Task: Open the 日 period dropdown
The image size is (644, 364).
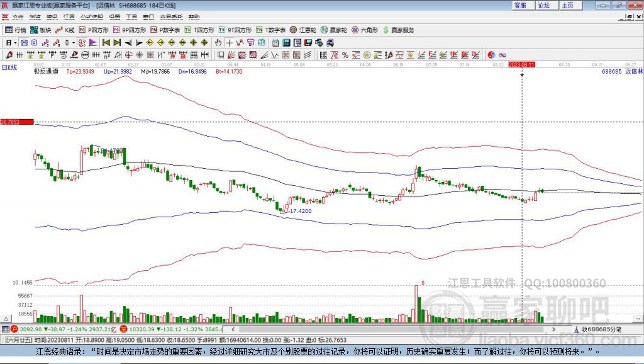Action: click(x=11, y=43)
